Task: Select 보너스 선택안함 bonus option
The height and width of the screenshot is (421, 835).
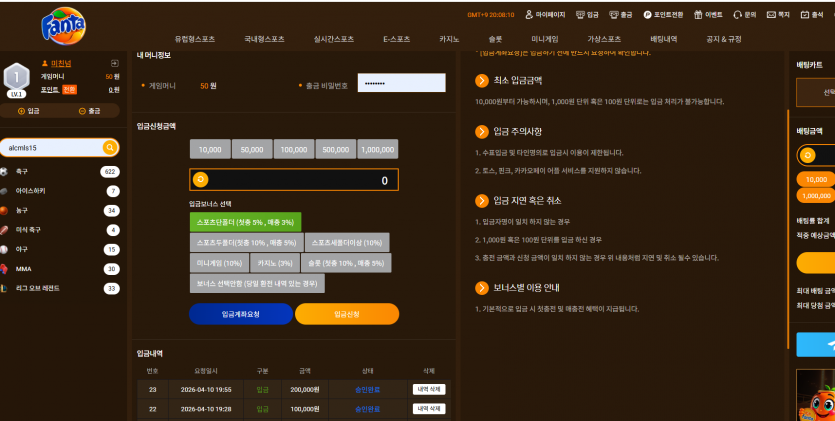Action: 257,283
